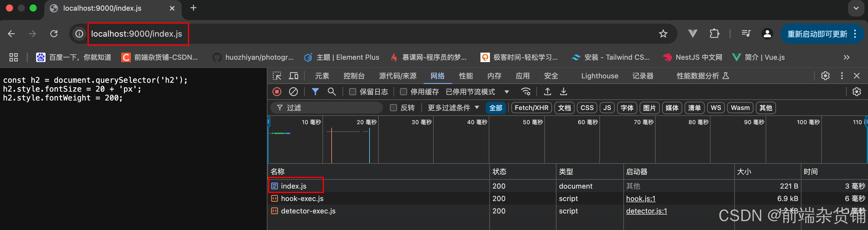Select the detector-exec.js request row
This screenshot has height=230, width=868.
pos(567,211)
